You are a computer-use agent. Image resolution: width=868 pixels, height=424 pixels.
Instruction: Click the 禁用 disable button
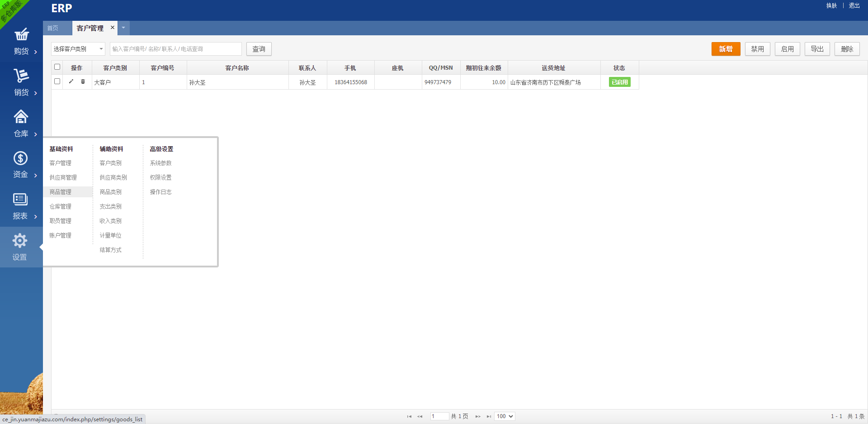point(758,49)
